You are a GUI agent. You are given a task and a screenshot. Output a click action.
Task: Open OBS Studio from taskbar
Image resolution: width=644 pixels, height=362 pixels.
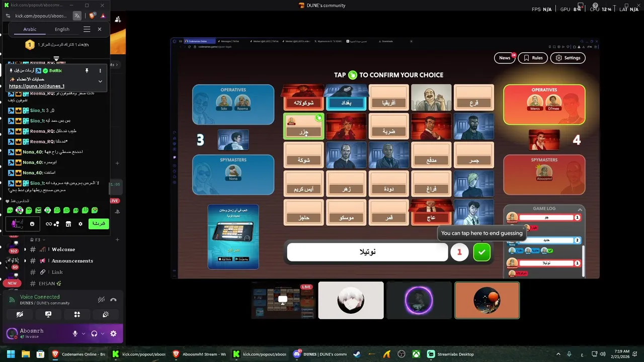pyautogui.click(x=401, y=354)
